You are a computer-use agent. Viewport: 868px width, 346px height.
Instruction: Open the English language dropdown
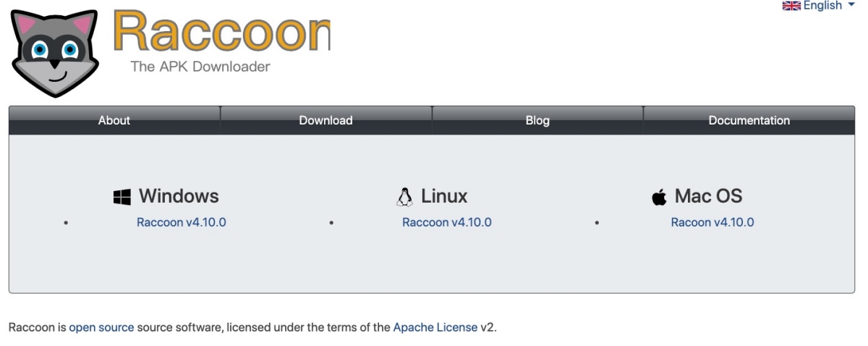(823, 6)
